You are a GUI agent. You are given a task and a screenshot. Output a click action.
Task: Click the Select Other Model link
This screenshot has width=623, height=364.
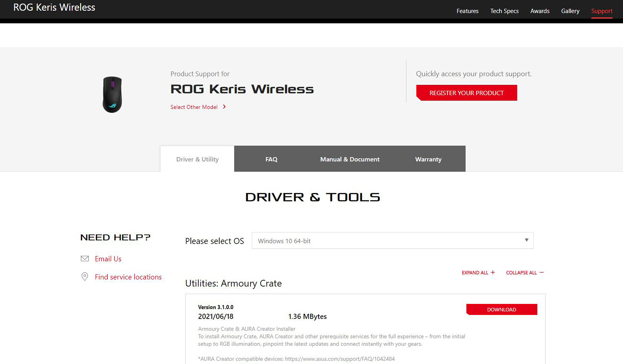(x=194, y=107)
